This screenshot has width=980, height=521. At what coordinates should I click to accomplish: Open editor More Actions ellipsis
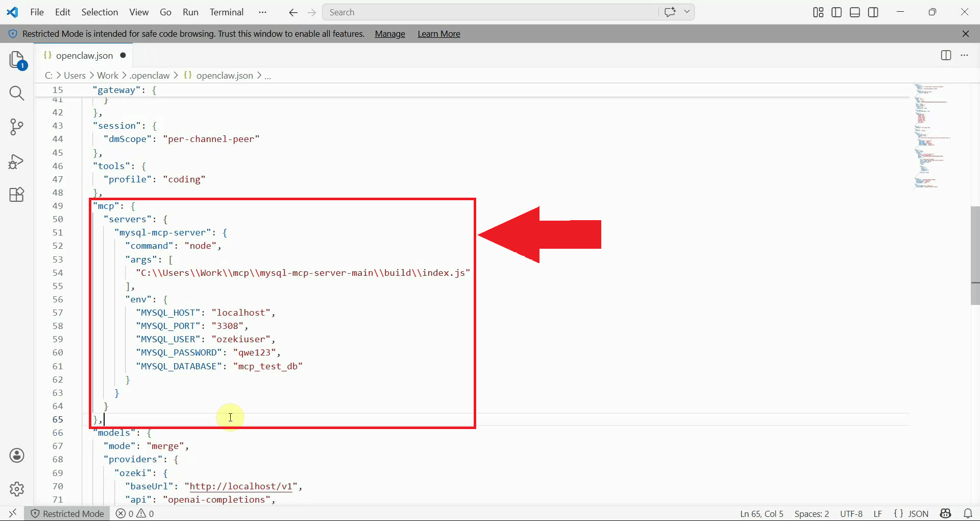pos(964,55)
